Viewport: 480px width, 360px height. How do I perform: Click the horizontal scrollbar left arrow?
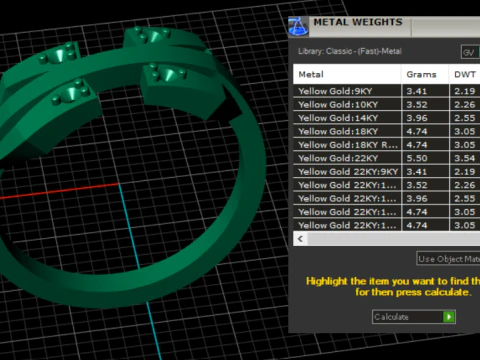pyautogui.click(x=301, y=239)
